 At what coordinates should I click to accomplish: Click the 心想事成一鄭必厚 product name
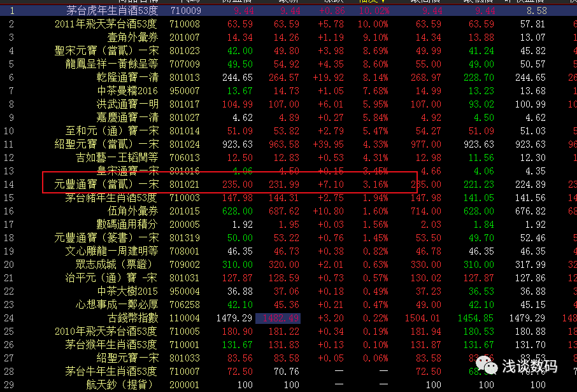(117, 304)
